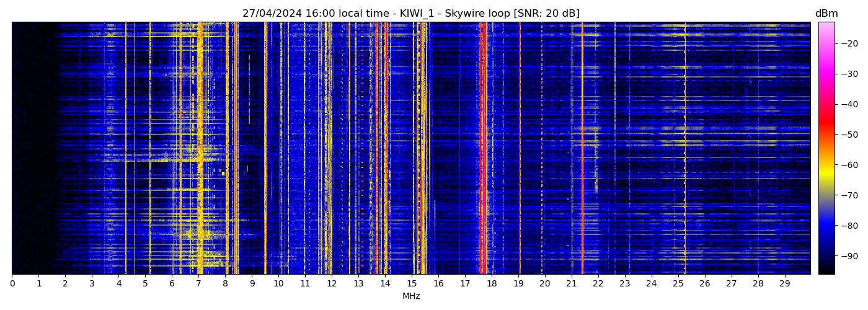The width and height of the screenshot is (868, 310).
Task: Click the 14 MHz tick label
Action: (385, 284)
